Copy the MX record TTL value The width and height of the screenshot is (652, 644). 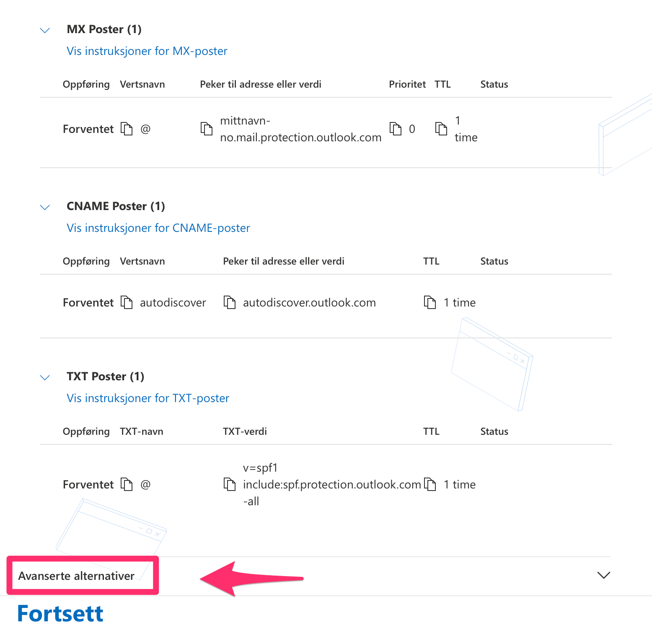click(441, 129)
